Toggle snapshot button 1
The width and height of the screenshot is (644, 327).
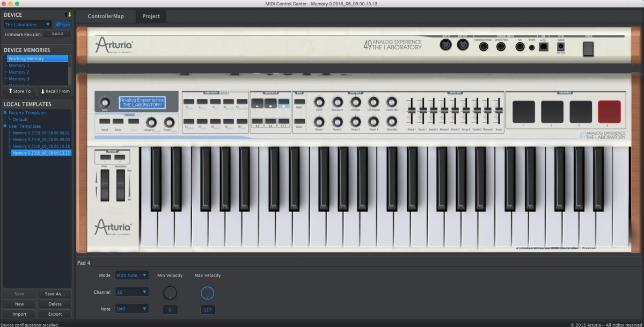point(188,101)
